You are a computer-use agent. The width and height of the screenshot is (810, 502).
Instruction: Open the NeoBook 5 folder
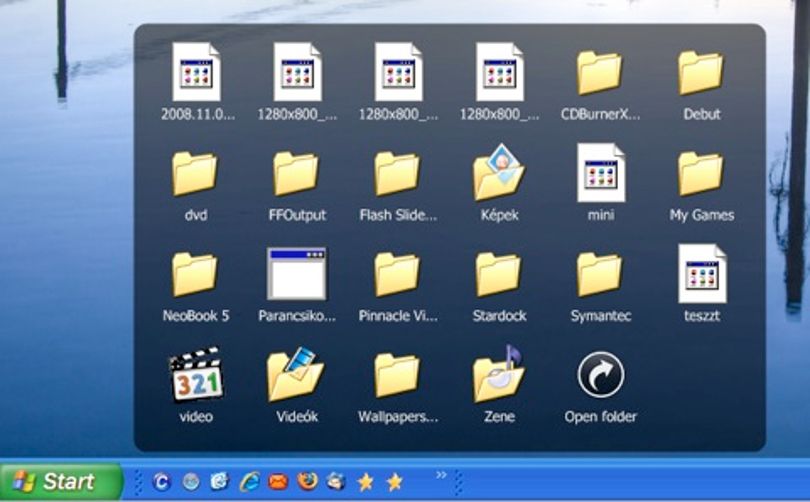tap(194, 275)
